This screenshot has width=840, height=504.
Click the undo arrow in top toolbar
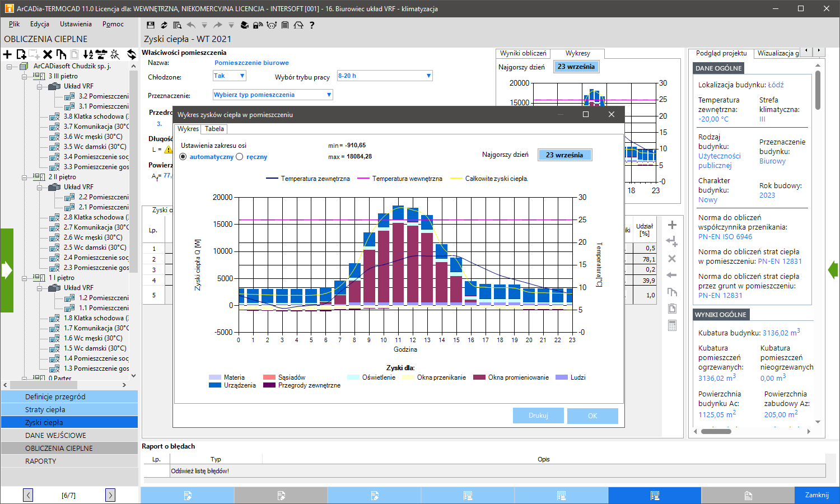point(191,25)
